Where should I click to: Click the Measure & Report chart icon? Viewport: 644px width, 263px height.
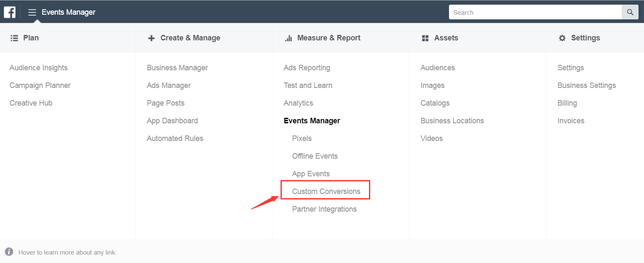point(289,38)
